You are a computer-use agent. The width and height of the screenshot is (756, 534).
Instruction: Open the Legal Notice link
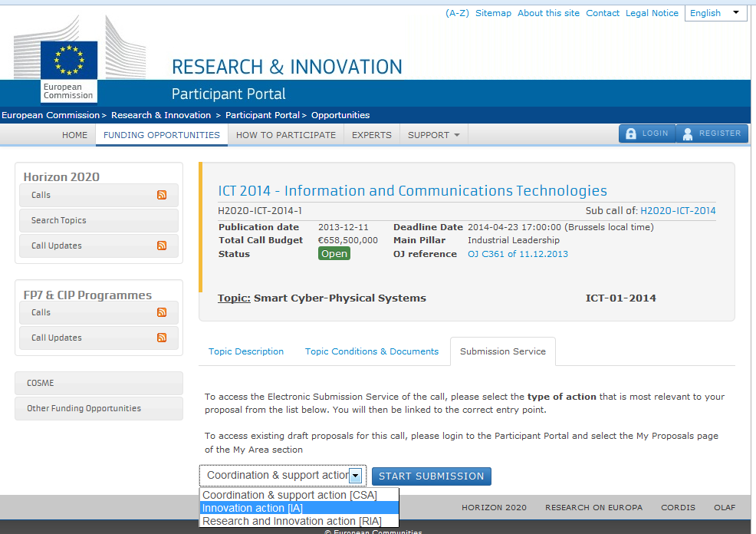coord(652,13)
